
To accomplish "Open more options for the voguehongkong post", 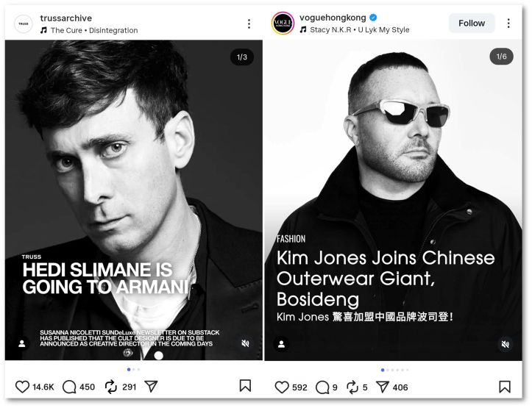I will coord(508,24).
